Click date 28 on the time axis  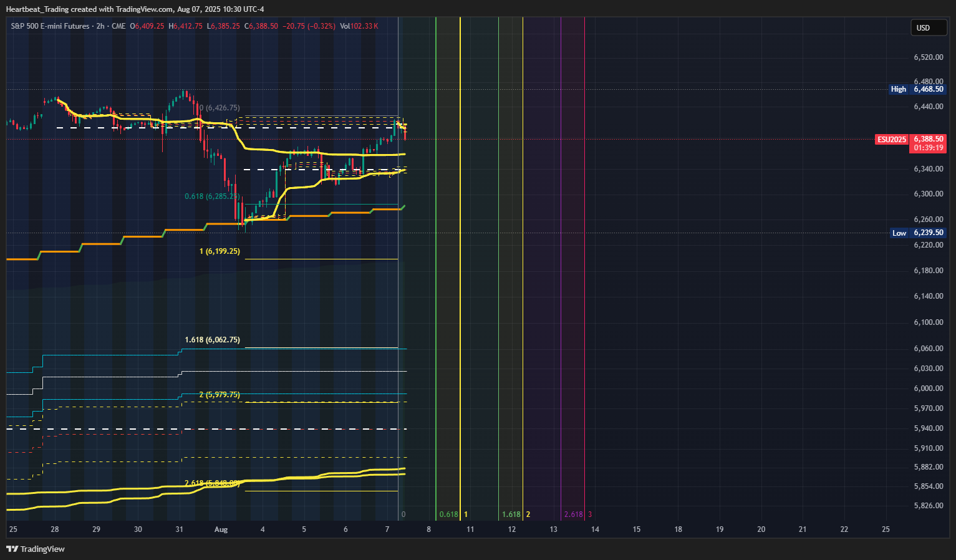[55, 529]
